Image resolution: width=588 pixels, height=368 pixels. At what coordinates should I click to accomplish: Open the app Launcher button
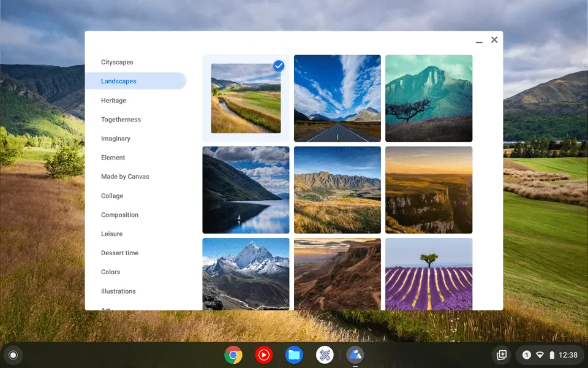(x=12, y=355)
